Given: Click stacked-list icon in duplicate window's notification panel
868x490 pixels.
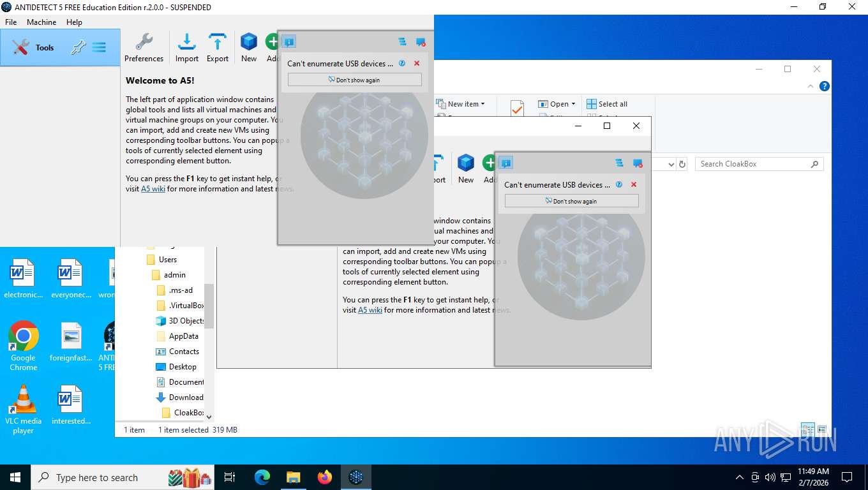Looking at the screenshot, I should coord(619,163).
